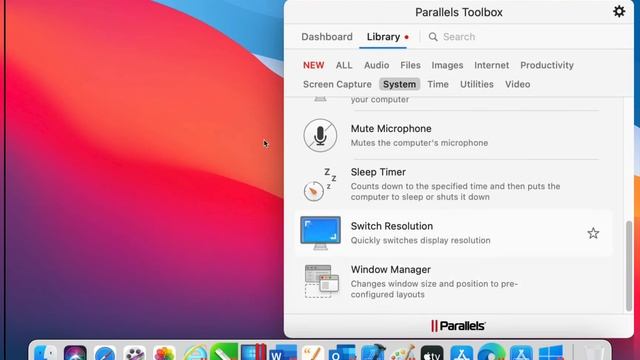Switch to the Library tab
640x360 pixels.
(383, 37)
